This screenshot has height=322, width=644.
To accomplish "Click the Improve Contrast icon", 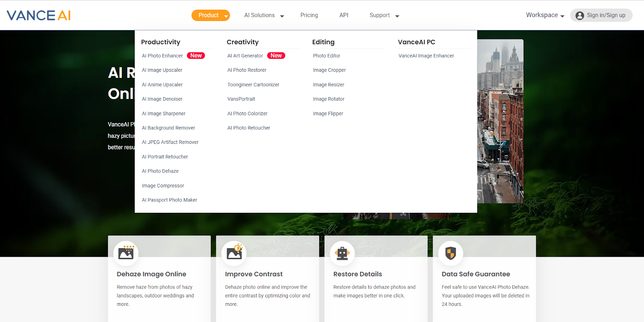I will (234, 253).
